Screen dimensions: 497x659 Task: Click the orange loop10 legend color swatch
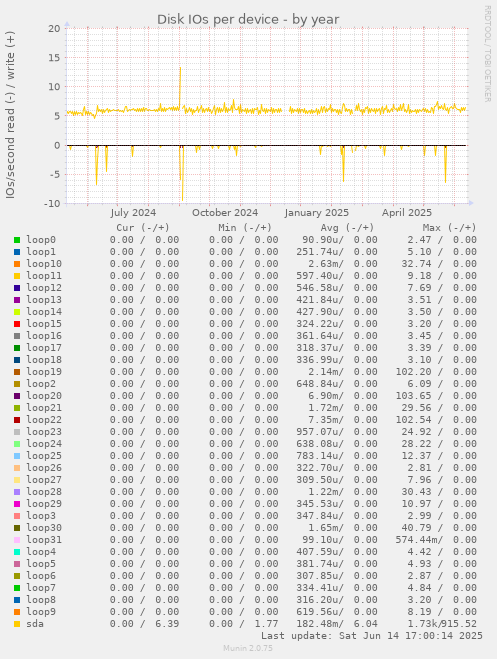17,264
